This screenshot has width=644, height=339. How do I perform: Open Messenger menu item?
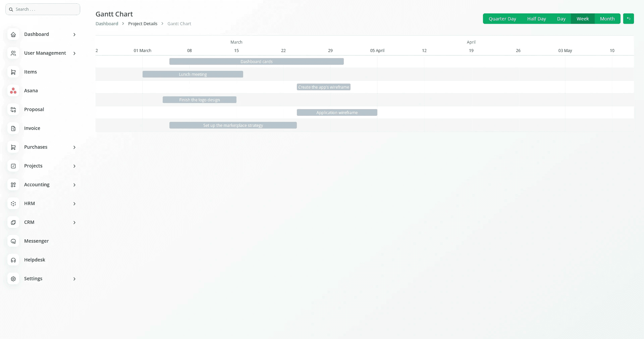36,241
